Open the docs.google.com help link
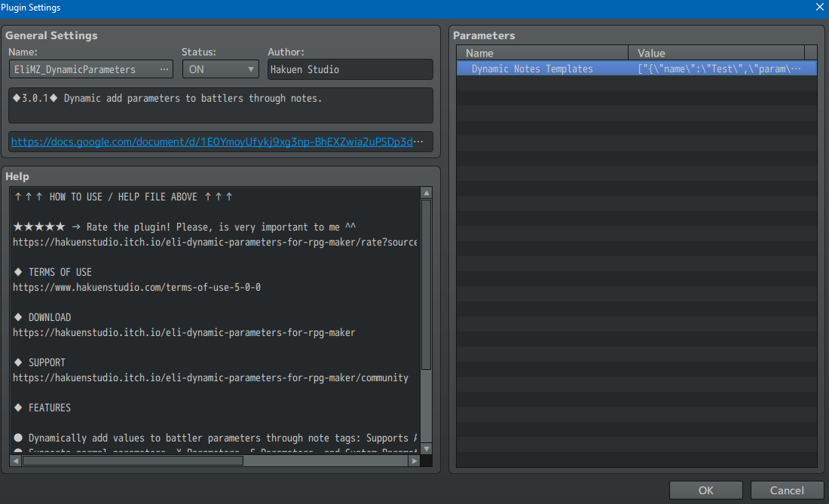This screenshot has width=829, height=504. (212, 142)
